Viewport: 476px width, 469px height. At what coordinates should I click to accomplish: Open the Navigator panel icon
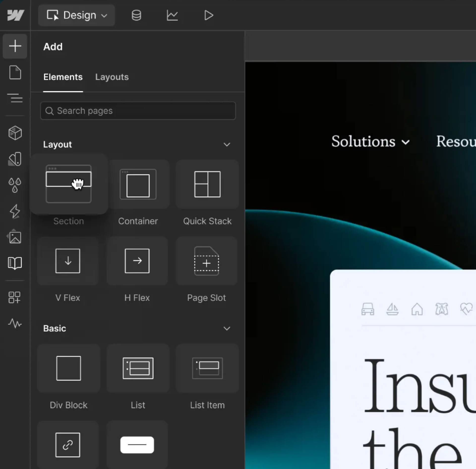(x=15, y=98)
